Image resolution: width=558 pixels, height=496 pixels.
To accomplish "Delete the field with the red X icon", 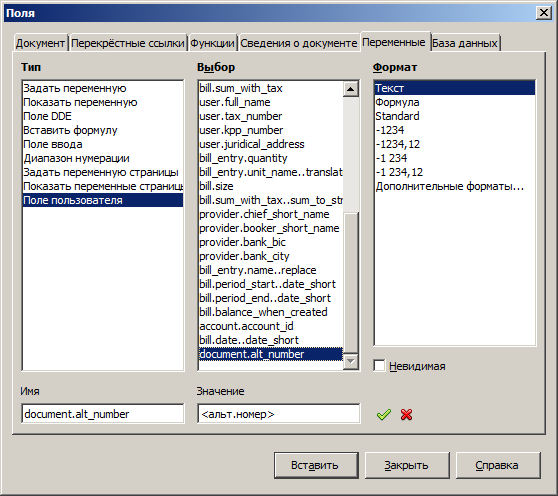I will 406,414.
